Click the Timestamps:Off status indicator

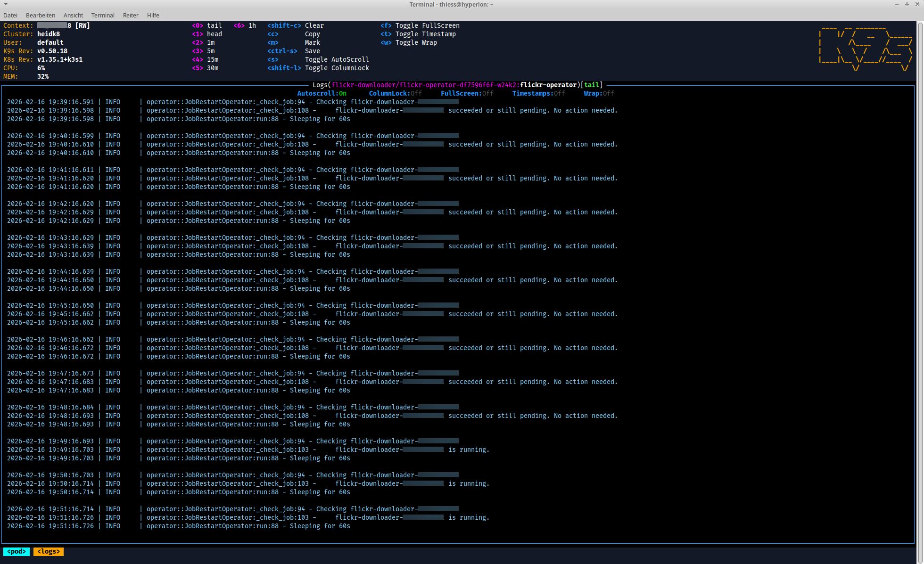538,93
